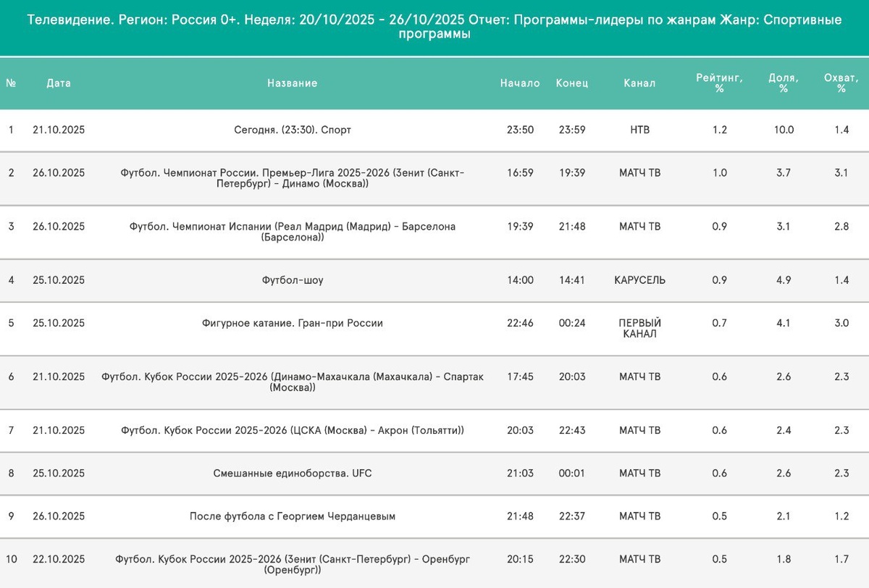Select the Динамо-Махачкала – Спартак cup match title
The width and height of the screenshot is (869, 588).
293,382
